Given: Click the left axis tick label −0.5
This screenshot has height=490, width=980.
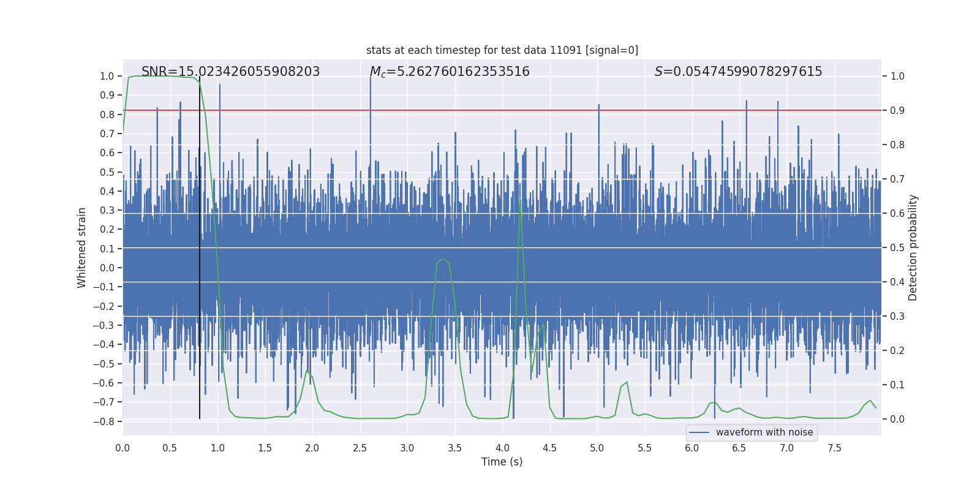Looking at the screenshot, I should click(104, 364).
